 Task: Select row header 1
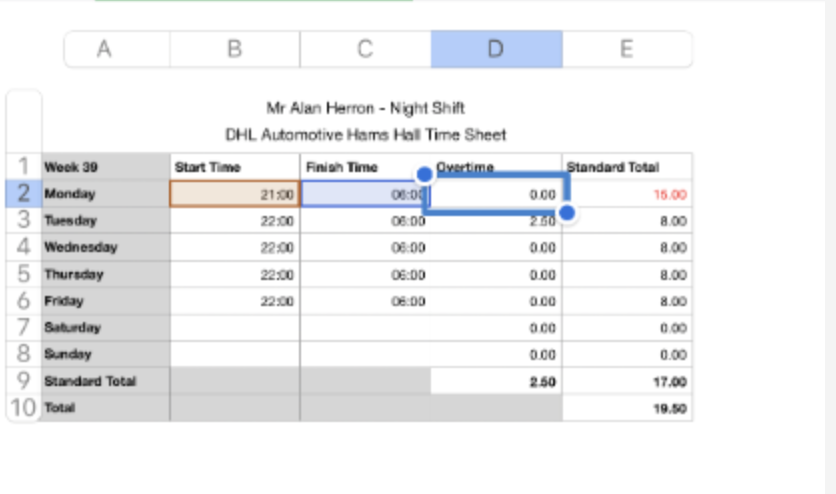point(23,166)
